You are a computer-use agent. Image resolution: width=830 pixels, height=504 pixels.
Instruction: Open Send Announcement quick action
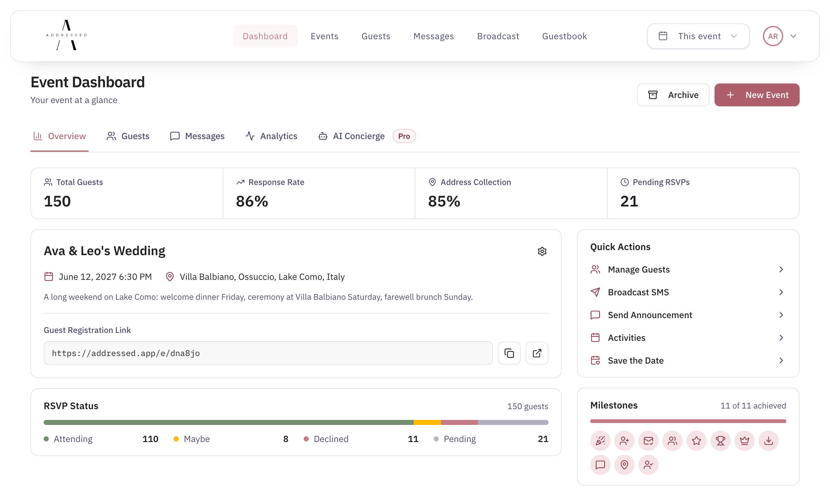point(688,315)
